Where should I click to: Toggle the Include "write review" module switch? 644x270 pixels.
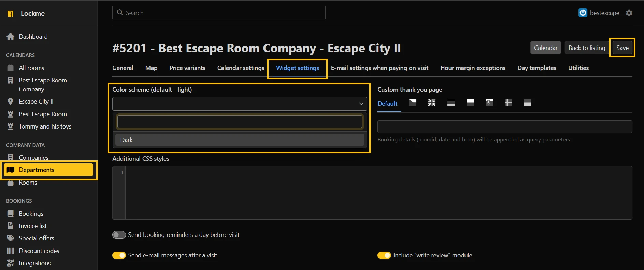[x=384, y=255]
